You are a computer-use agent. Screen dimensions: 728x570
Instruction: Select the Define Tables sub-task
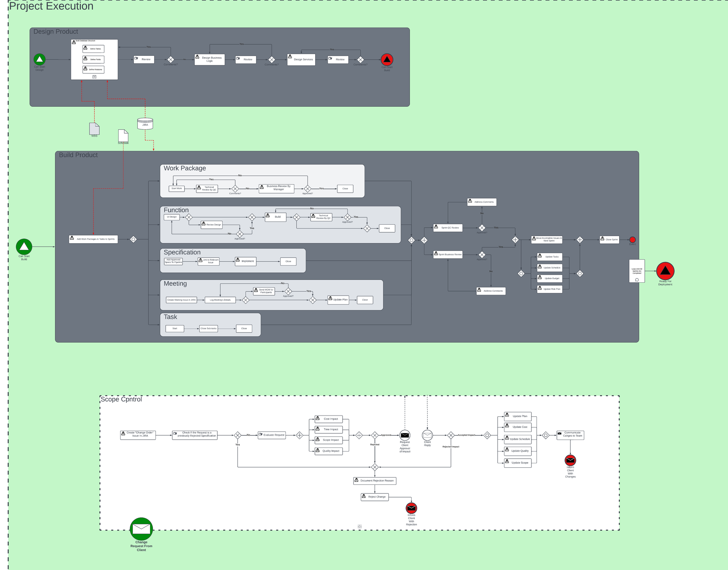click(94, 49)
